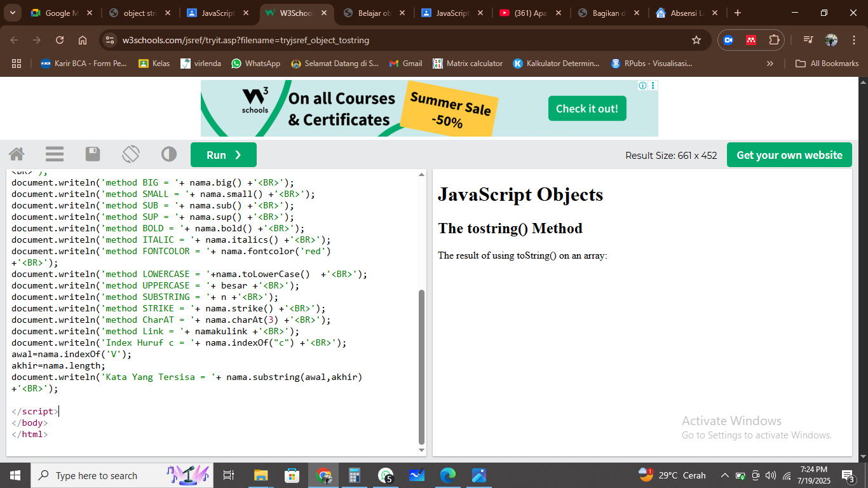Open Photos app from taskbar

479,475
